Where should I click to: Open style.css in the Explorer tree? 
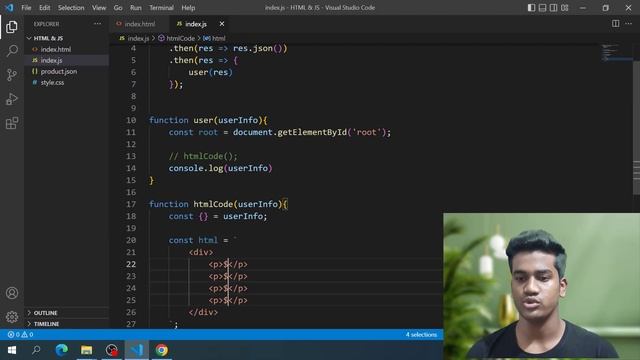67,82
